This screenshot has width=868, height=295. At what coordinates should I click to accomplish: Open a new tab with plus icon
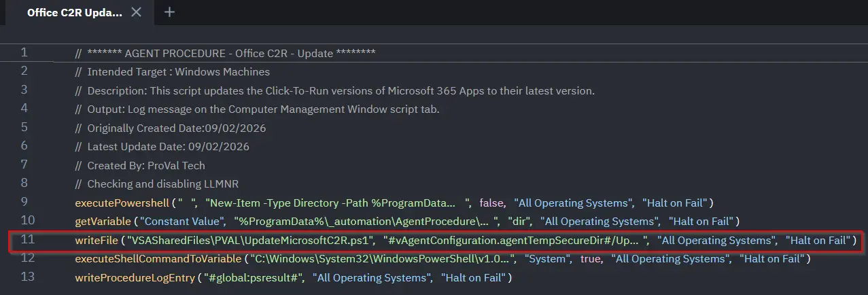pos(170,12)
